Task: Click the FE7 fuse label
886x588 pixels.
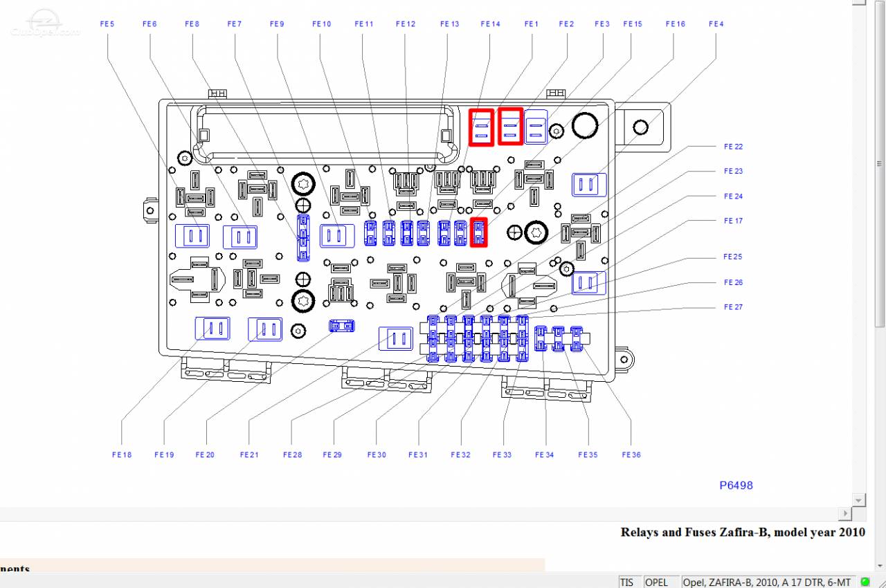Action: coord(235,24)
